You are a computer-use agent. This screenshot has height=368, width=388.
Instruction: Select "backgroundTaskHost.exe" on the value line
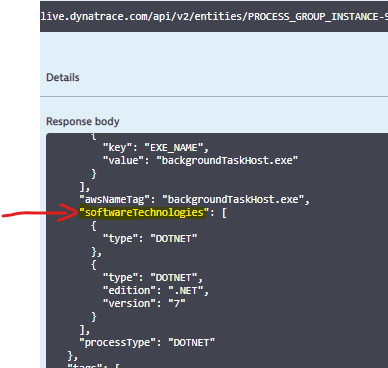click(227, 161)
